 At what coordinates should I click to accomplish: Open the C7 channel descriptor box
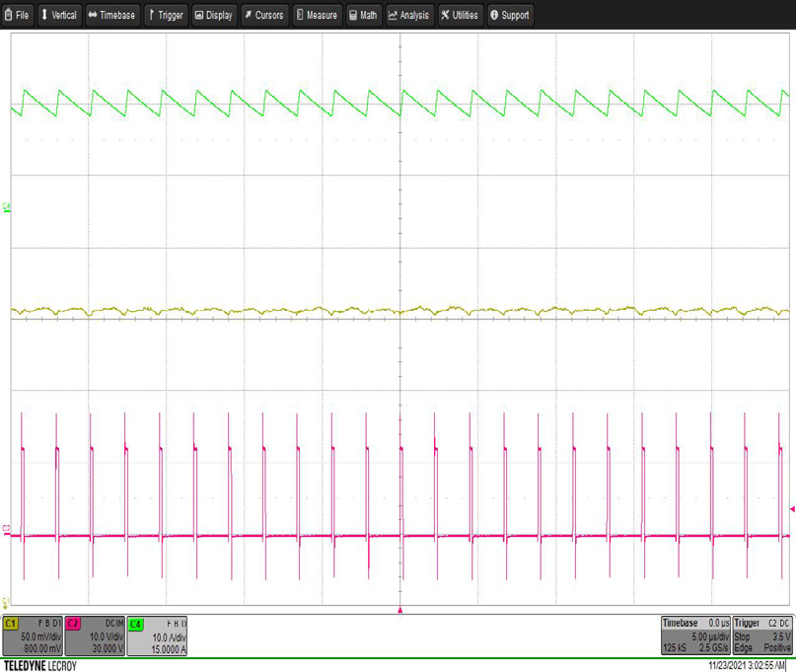click(x=95, y=636)
